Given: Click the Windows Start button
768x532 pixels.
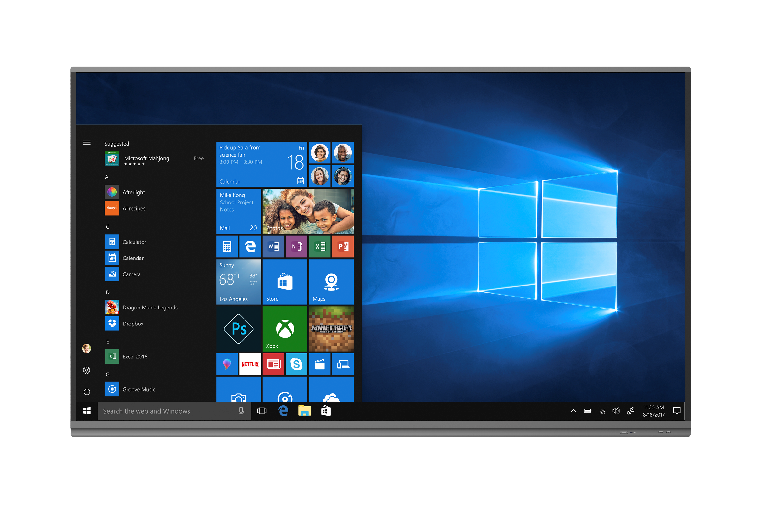Looking at the screenshot, I should click(x=87, y=411).
